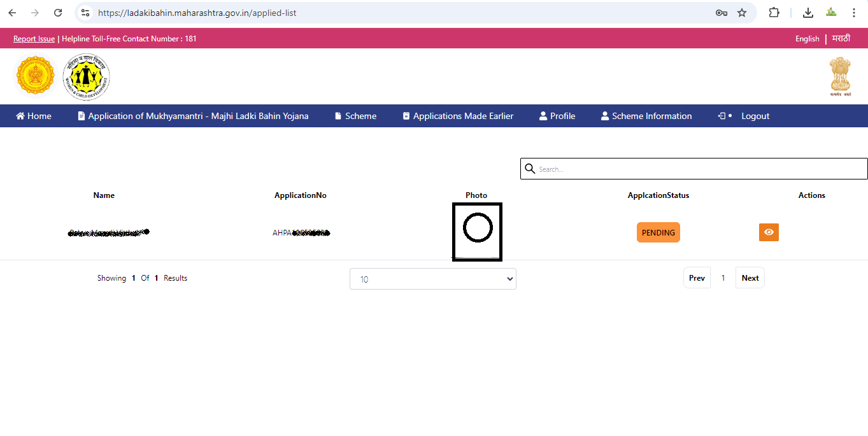Click the Report Issue link

click(x=34, y=39)
